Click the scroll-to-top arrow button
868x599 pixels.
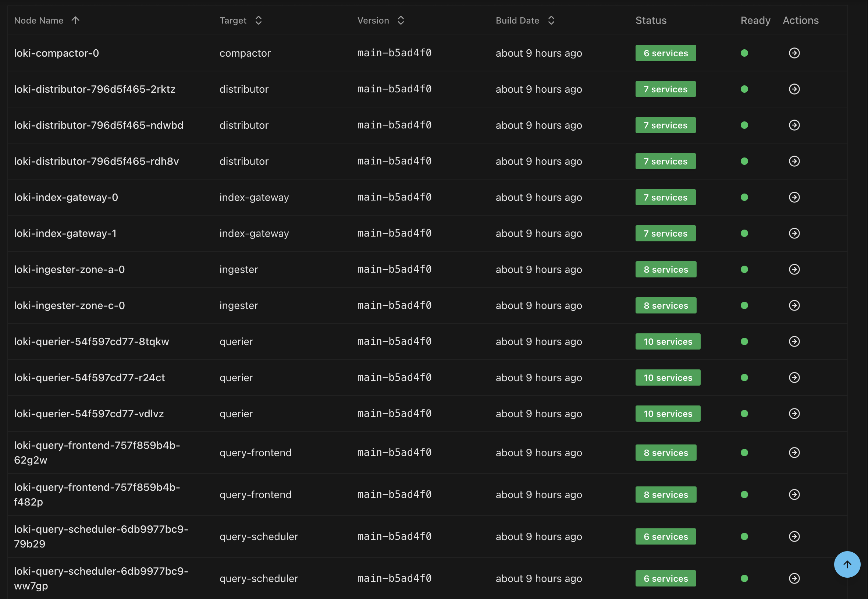coord(847,564)
